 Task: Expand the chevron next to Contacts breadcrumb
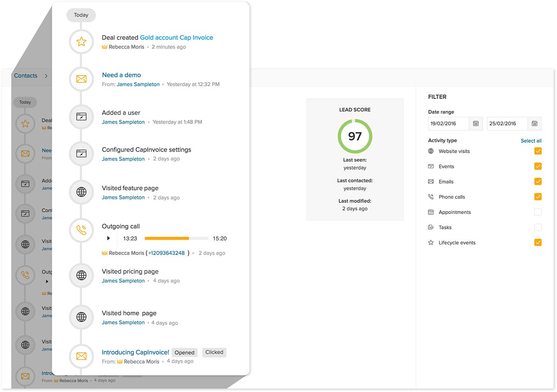pos(46,76)
